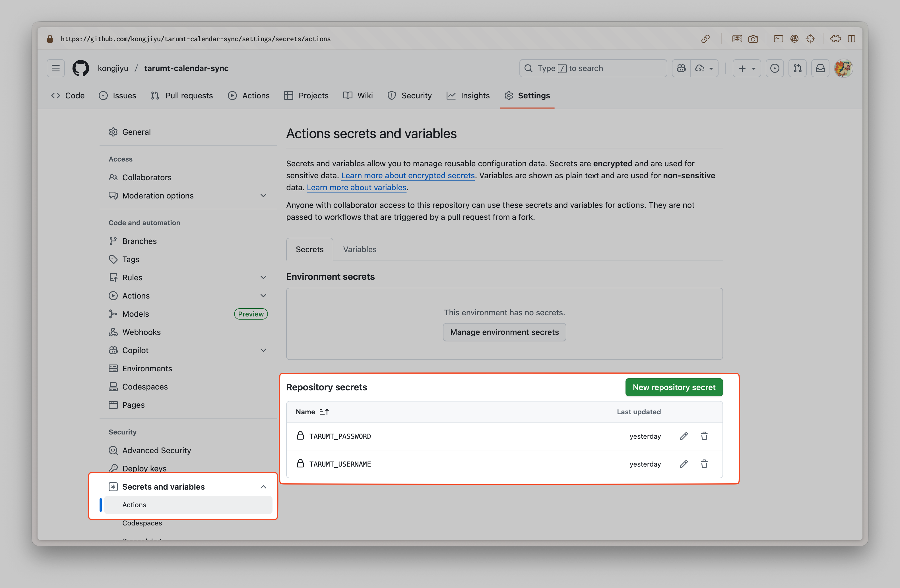The width and height of the screenshot is (900, 588).
Task: Click the issues circle icon in the header
Action: 775,69
